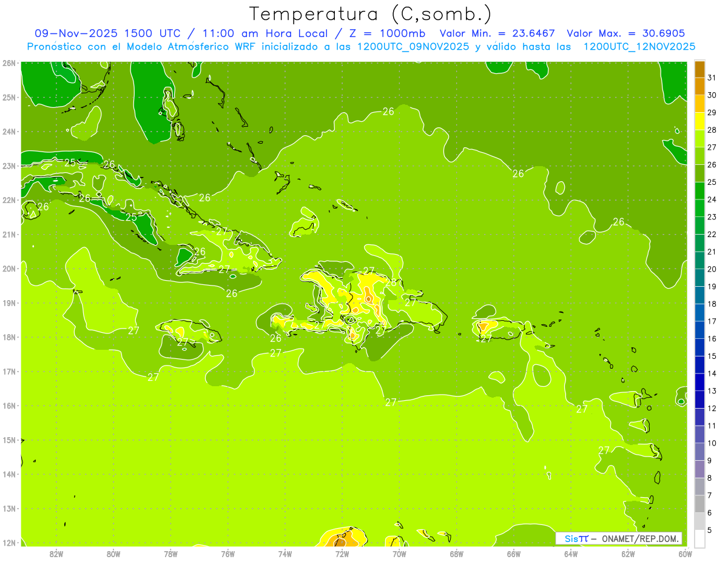Select the '1200UTC_09NOV2025' initialization time text
Viewport: 728px width, 562px height.
[x=412, y=46]
